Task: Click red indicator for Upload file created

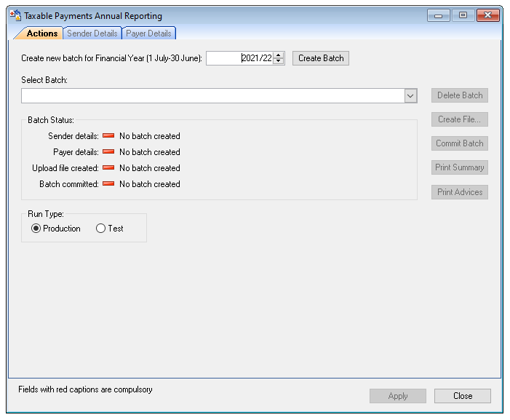Action: 108,168
